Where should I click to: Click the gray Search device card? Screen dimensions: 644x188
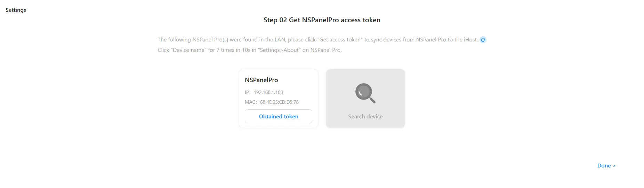point(365,98)
